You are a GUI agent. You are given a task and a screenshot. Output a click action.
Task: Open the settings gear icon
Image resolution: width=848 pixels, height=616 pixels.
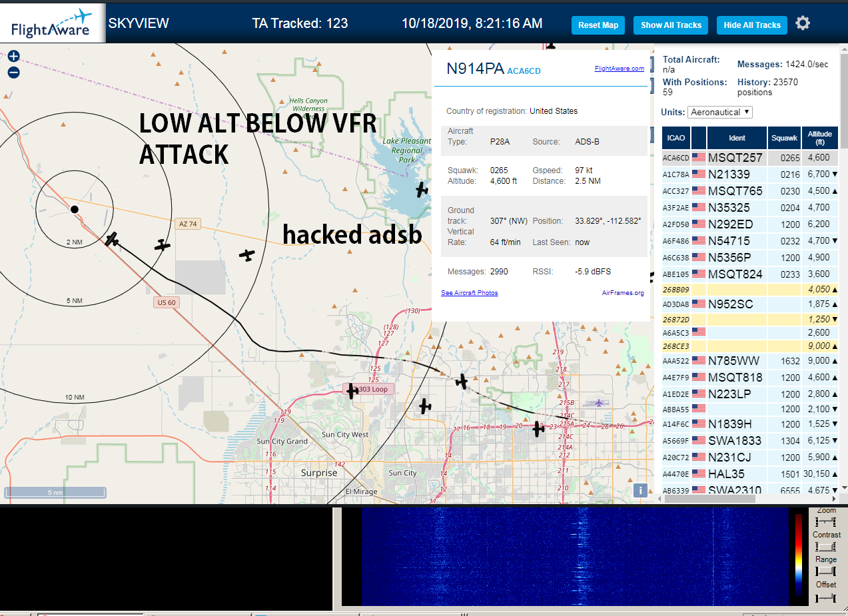pos(803,23)
